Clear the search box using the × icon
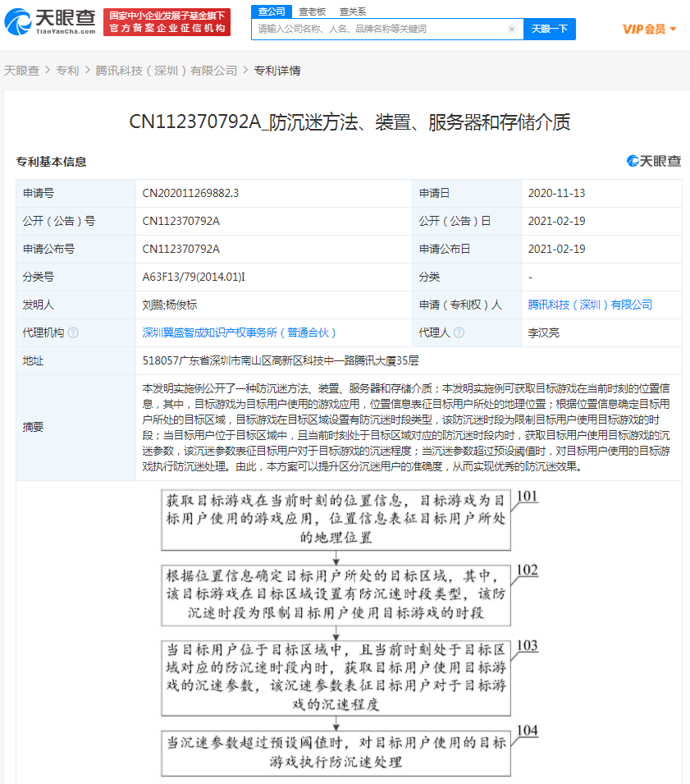The height and width of the screenshot is (784, 690). 512,29
